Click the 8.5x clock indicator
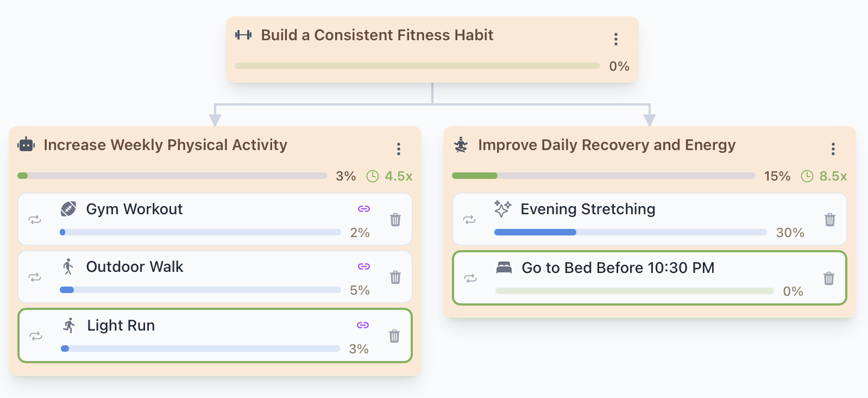This screenshot has width=868, height=398. tap(825, 176)
